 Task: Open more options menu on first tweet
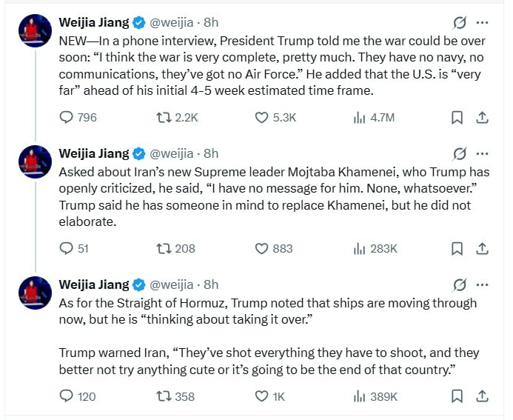(x=483, y=22)
